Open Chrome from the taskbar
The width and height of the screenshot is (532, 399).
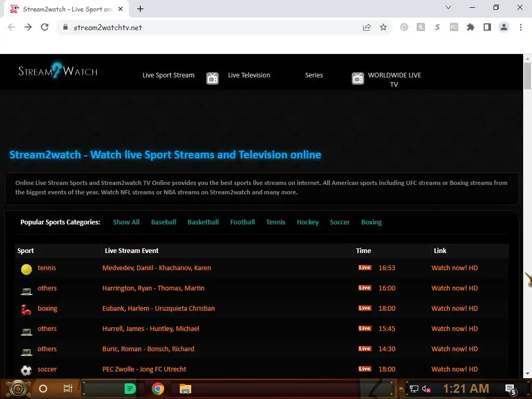158,389
